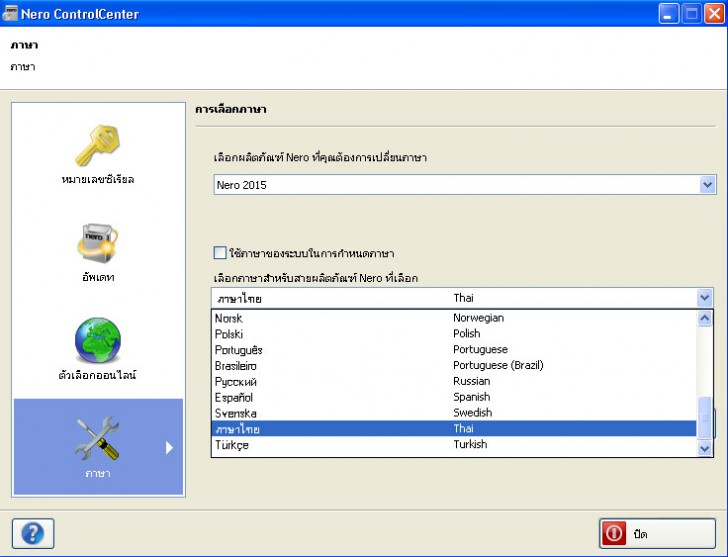Open online options globe icon

pyautogui.click(x=98, y=349)
